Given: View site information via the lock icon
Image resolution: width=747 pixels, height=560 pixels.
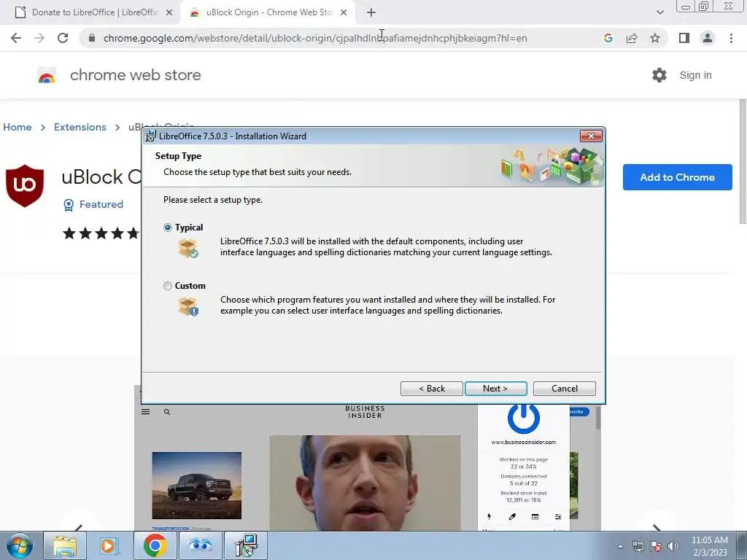Looking at the screenshot, I should point(92,38).
